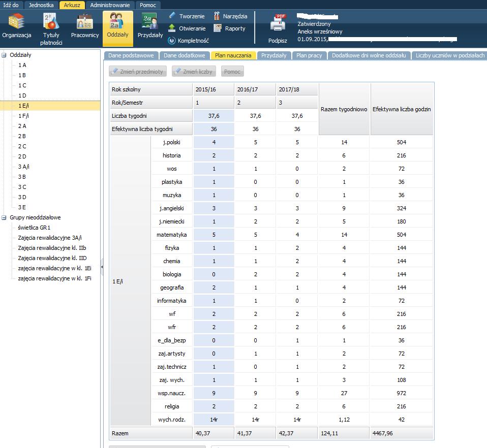Click the Zatwierdzony status text

click(314, 24)
